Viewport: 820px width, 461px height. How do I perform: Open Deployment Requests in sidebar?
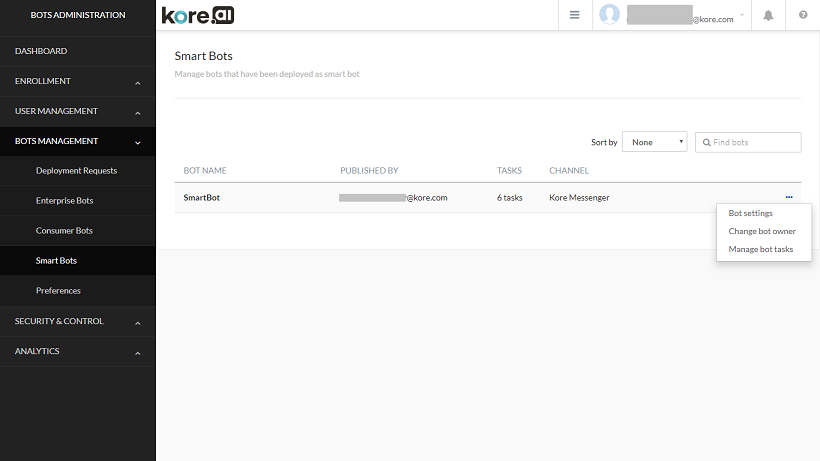point(76,171)
